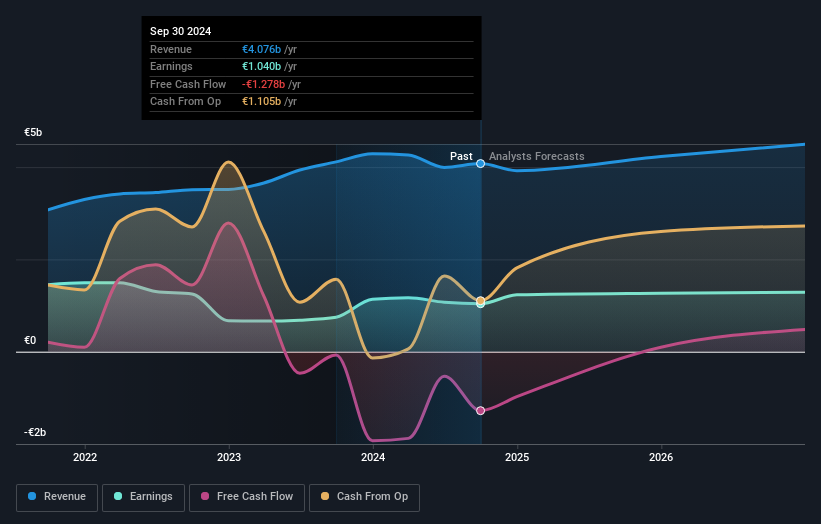821x524 pixels.
Task: Click the 2026 x-axis label
Action: click(x=661, y=457)
